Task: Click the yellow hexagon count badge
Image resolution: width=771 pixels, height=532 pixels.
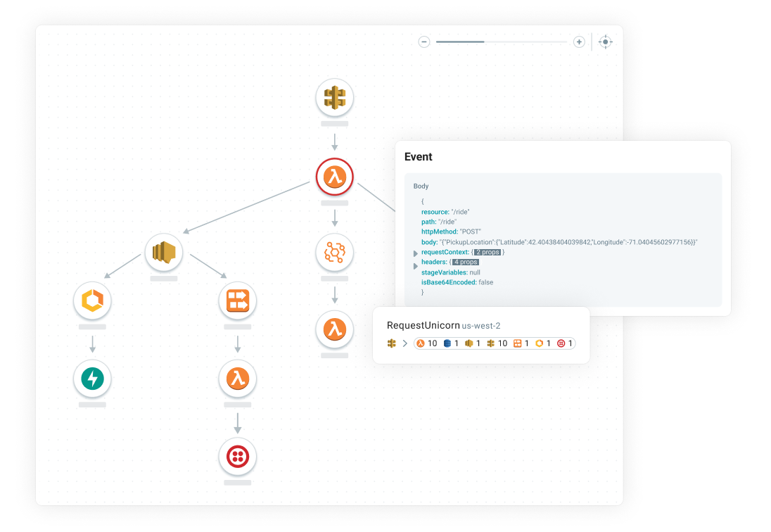Action: coord(543,343)
